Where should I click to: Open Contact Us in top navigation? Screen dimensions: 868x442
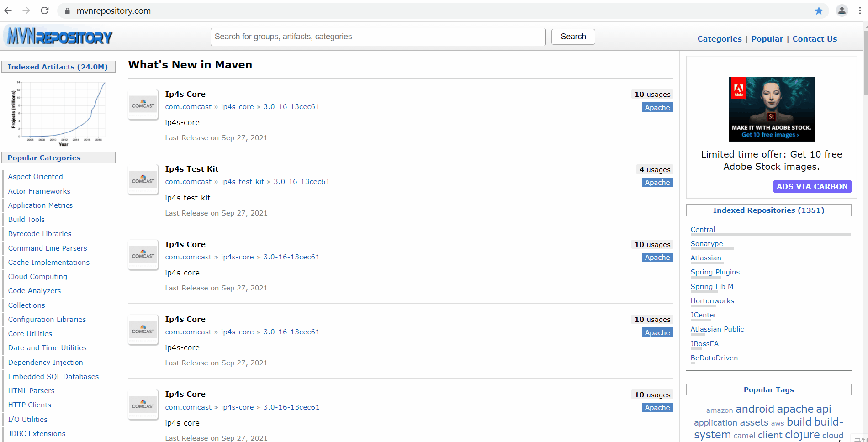815,39
